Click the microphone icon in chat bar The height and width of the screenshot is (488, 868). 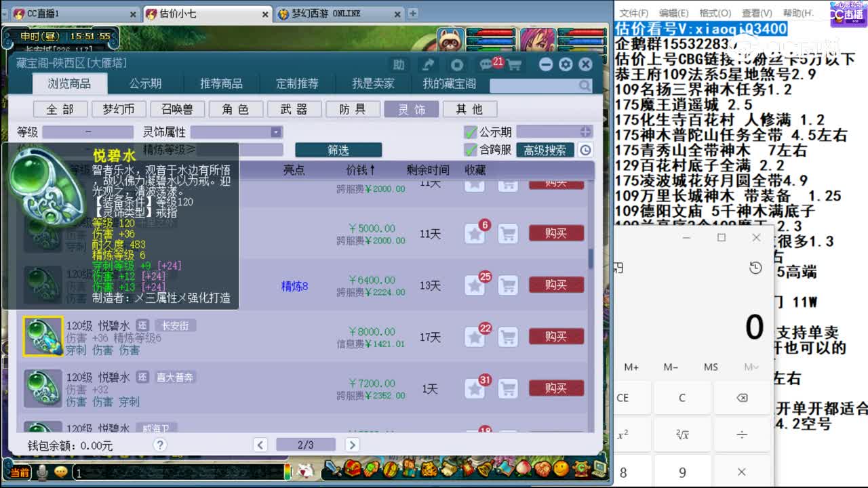click(x=43, y=471)
